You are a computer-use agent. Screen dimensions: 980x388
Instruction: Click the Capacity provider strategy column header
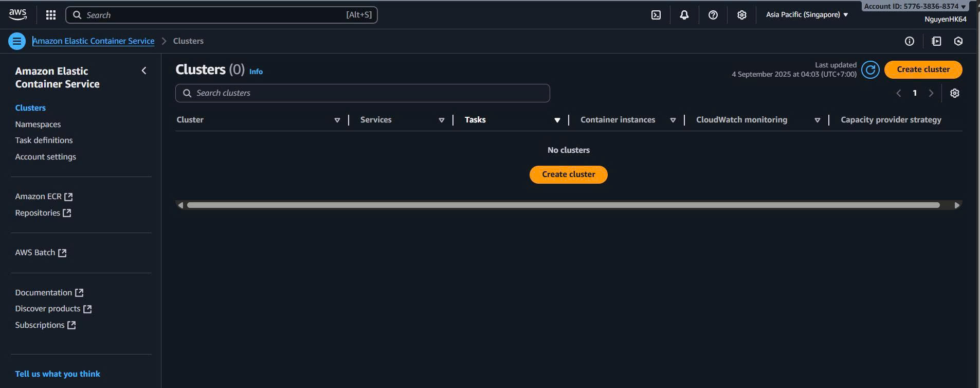(x=891, y=120)
